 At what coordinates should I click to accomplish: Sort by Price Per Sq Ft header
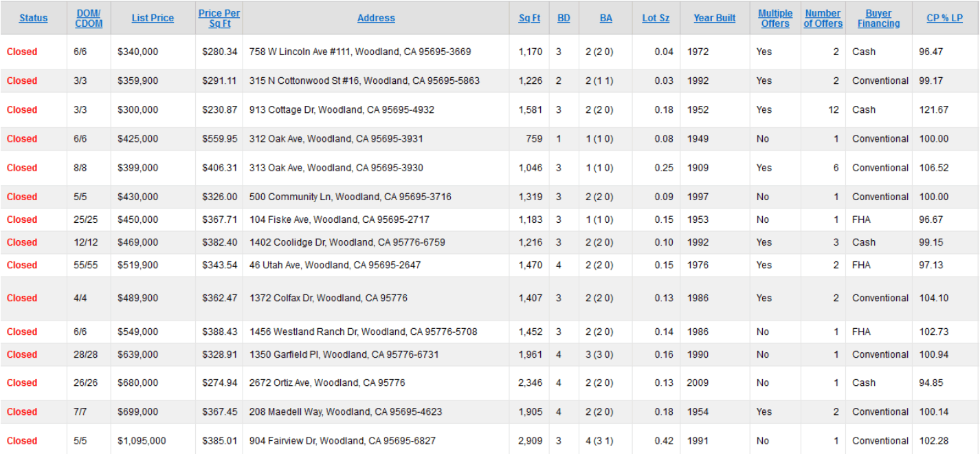tap(219, 18)
